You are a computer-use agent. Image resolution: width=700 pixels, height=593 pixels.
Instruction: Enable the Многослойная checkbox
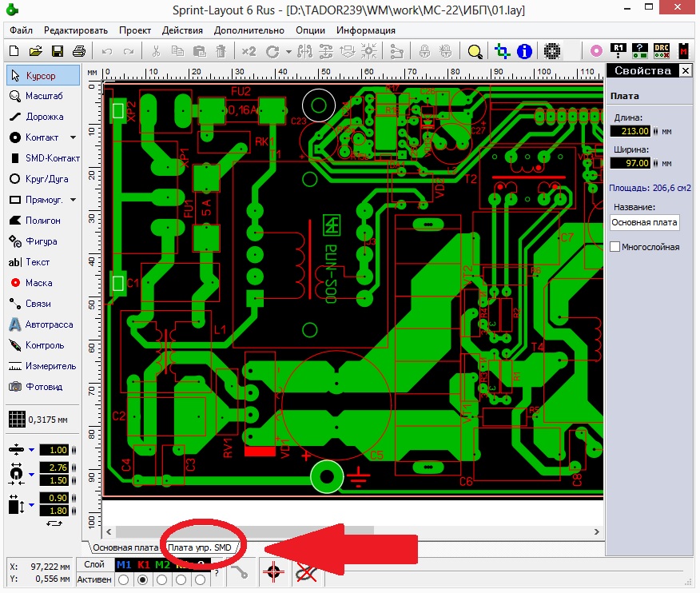coord(614,246)
